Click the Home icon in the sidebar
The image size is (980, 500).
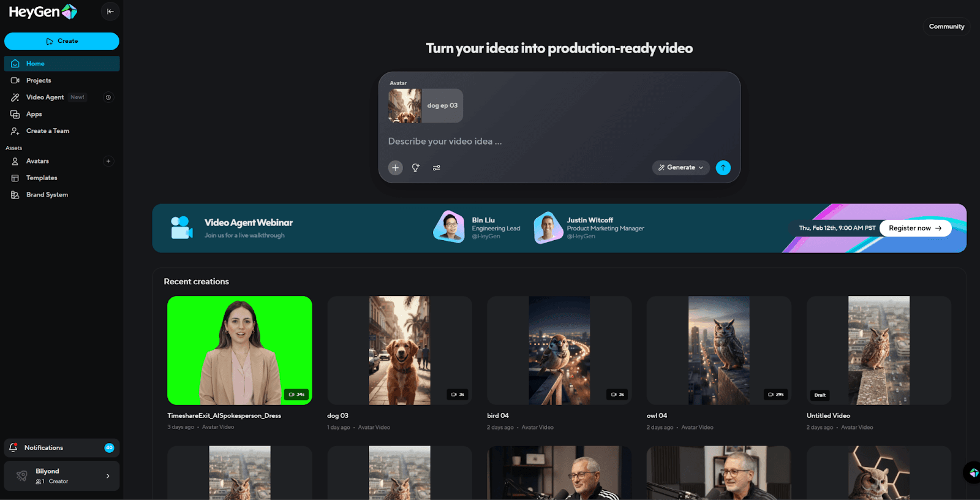click(15, 64)
